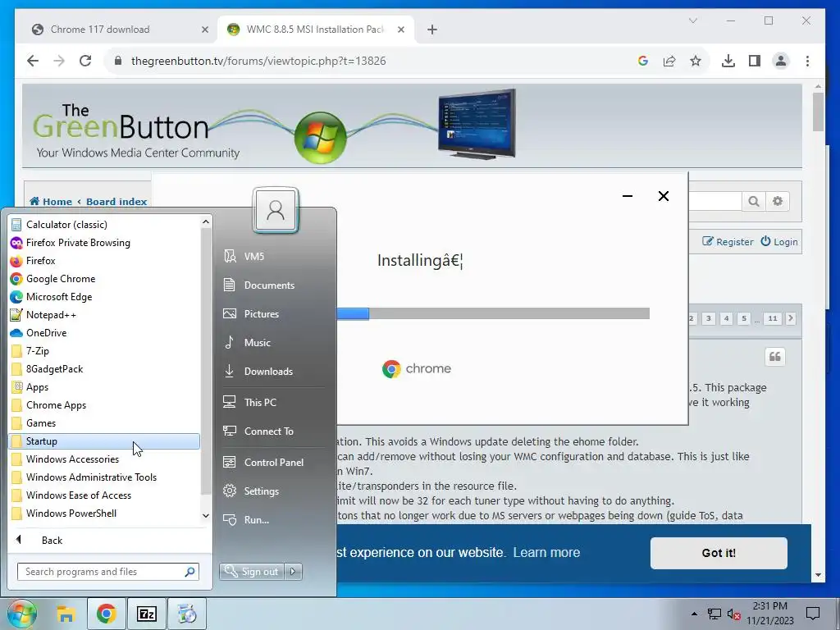This screenshot has height=630, width=840.
Task: Open File Explorer from the taskbar
Action: (66, 614)
